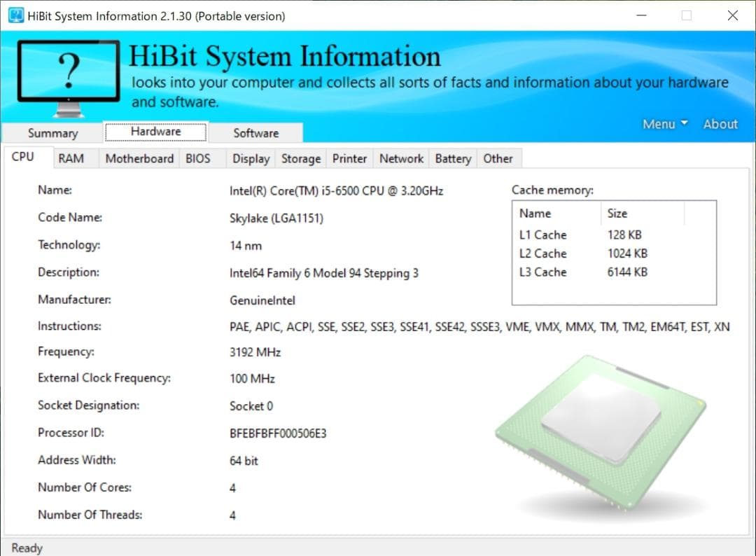The width and height of the screenshot is (756, 556).
Task: Open the Display tab
Action: tap(250, 159)
